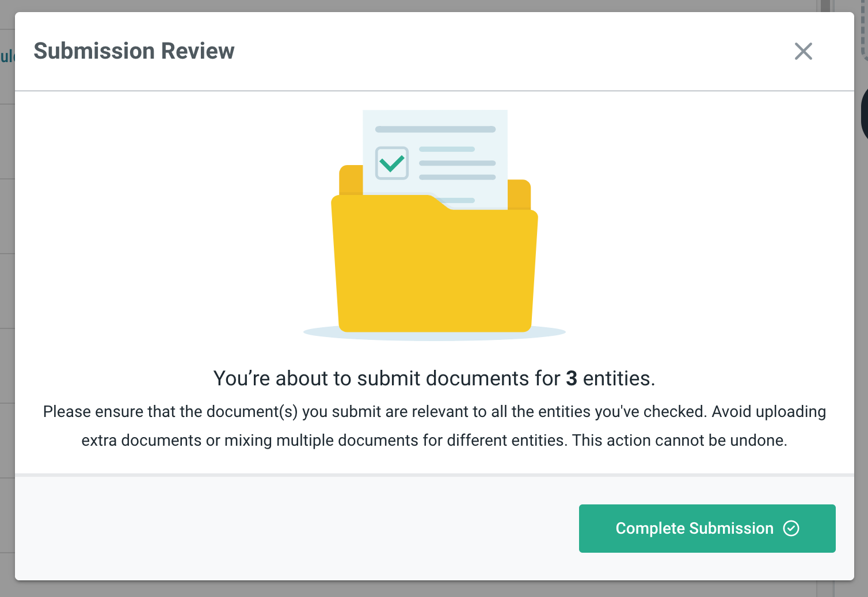
Task: Click the bold number 3 in the message
Action: click(x=570, y=378)
